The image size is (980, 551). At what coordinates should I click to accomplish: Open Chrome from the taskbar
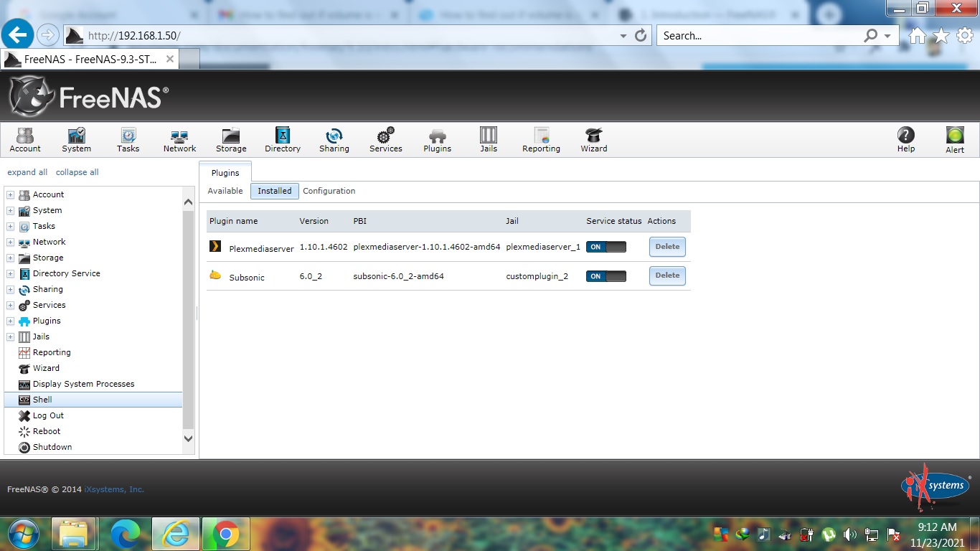tap(225, 534)
